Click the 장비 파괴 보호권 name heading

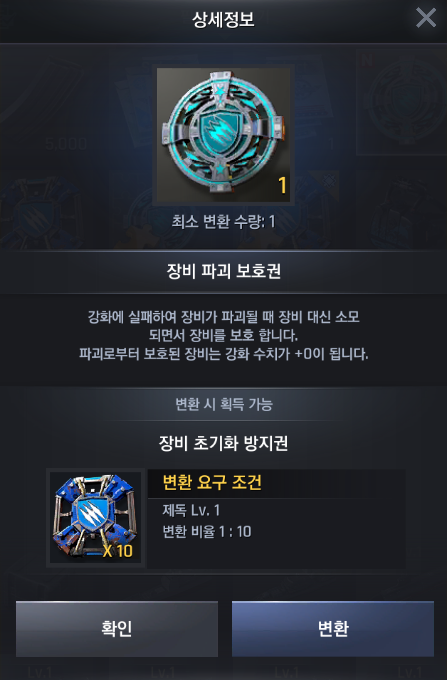(224, 271)
